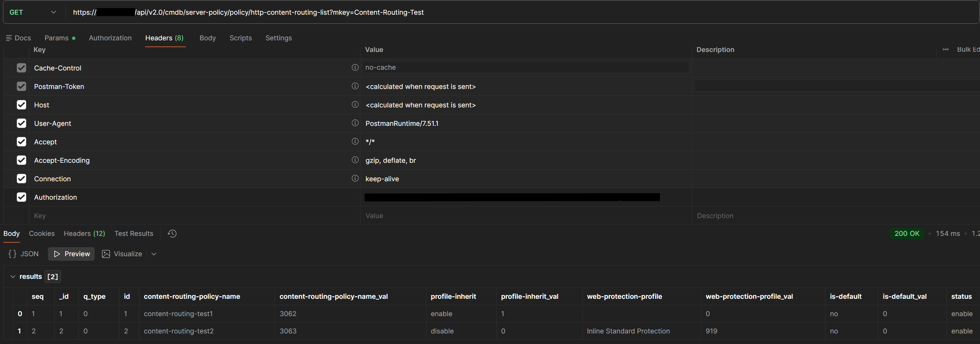
Task: Open the dropdown next to Visualize
Action: pyautogui.click(x=154, y=254)
